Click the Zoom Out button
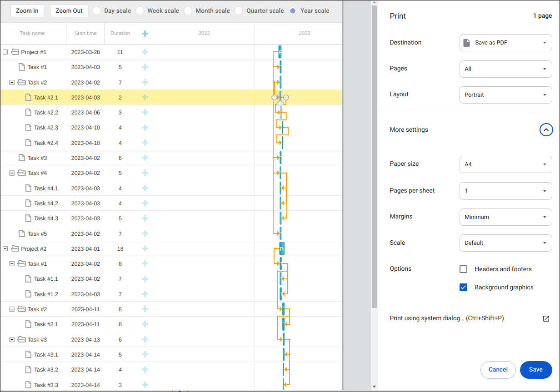Image resolution: width=560 pixels, height=392 pixels. tap(69, 10)
